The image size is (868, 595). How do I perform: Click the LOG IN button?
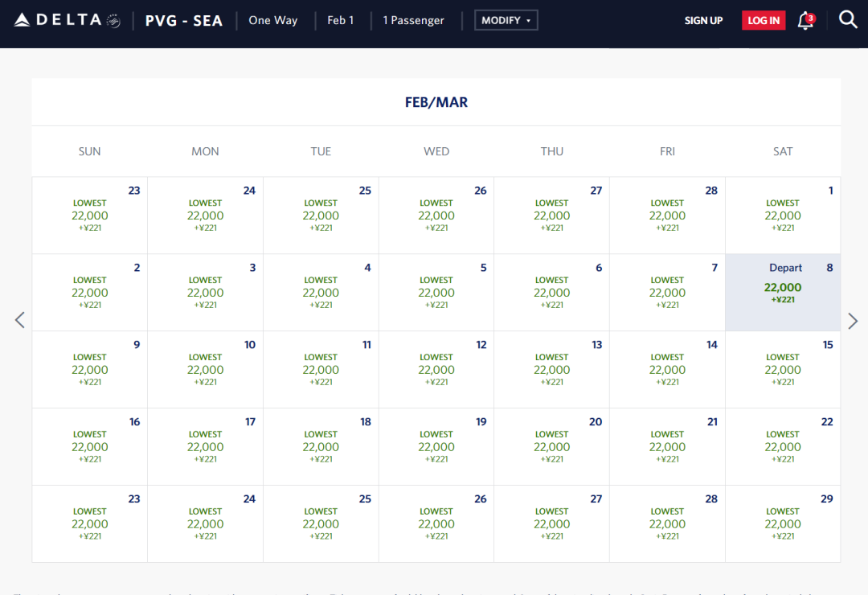(x=764, y=20)
